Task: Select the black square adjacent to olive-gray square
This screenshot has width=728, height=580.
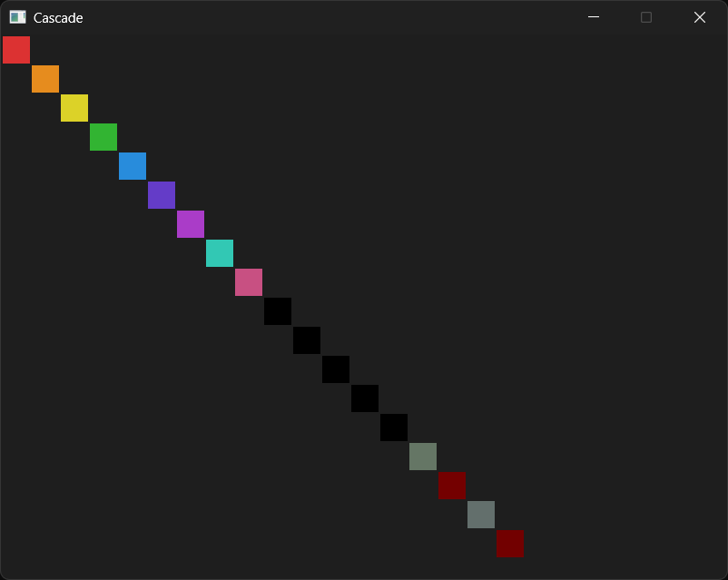Action: point(394,428)
